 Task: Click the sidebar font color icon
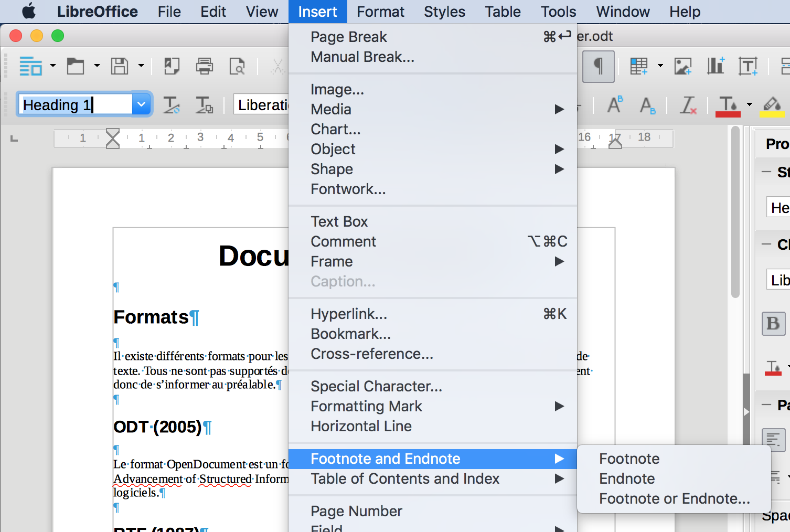click(x=773, y=368)
